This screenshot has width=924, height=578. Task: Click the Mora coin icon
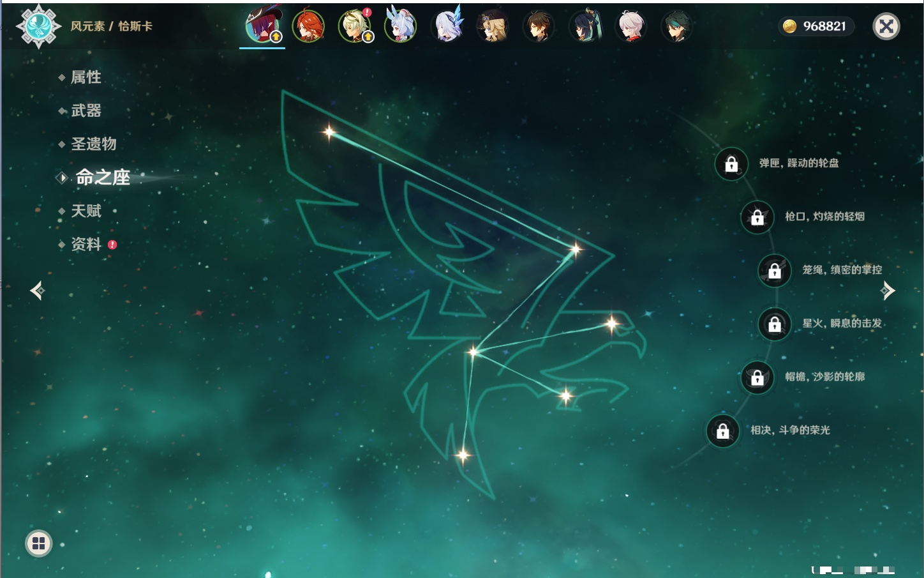pos(790,26)
